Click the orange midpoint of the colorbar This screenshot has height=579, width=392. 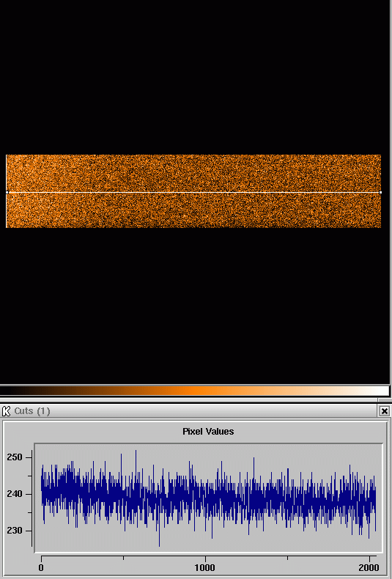point(194,391)
